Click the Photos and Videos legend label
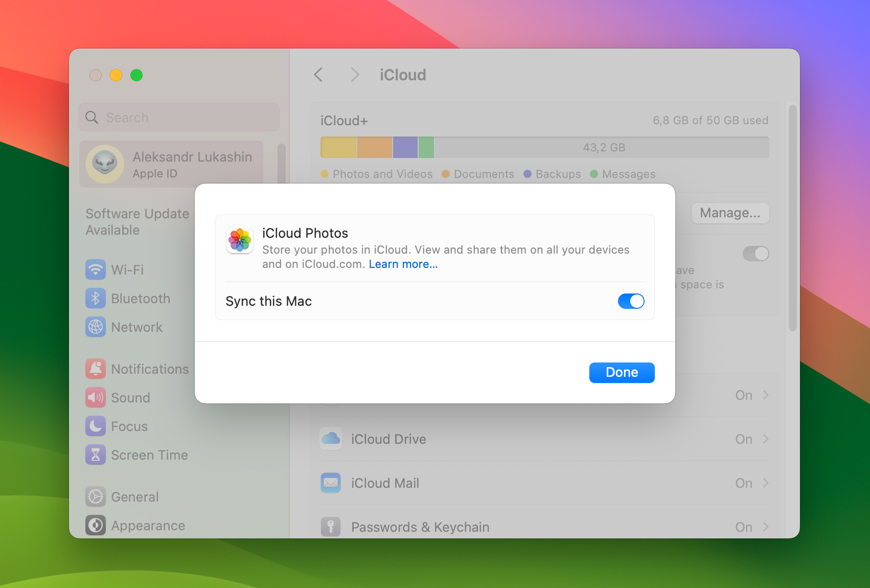 pos(382,174)
